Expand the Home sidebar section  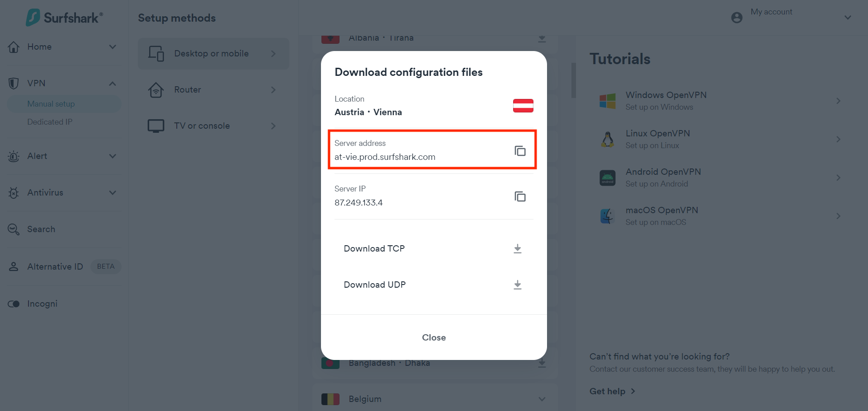pyautogui.click(x=113, y=47)
